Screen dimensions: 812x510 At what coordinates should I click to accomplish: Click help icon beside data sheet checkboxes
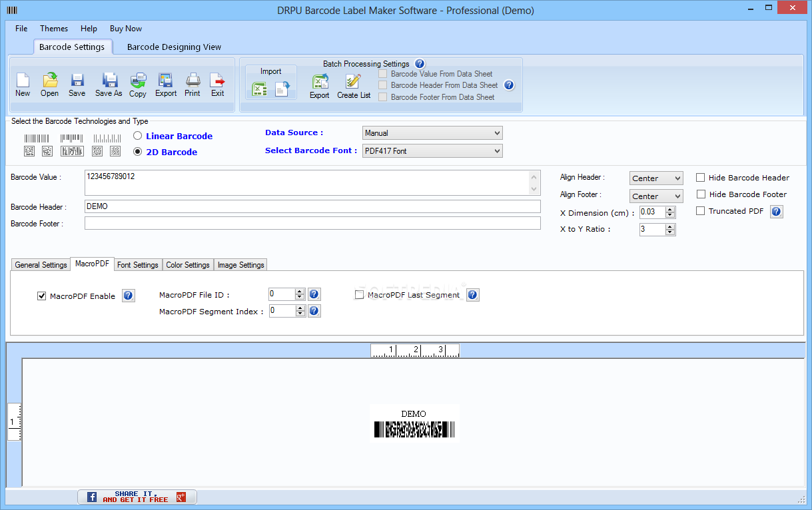[x=509, y=85]
